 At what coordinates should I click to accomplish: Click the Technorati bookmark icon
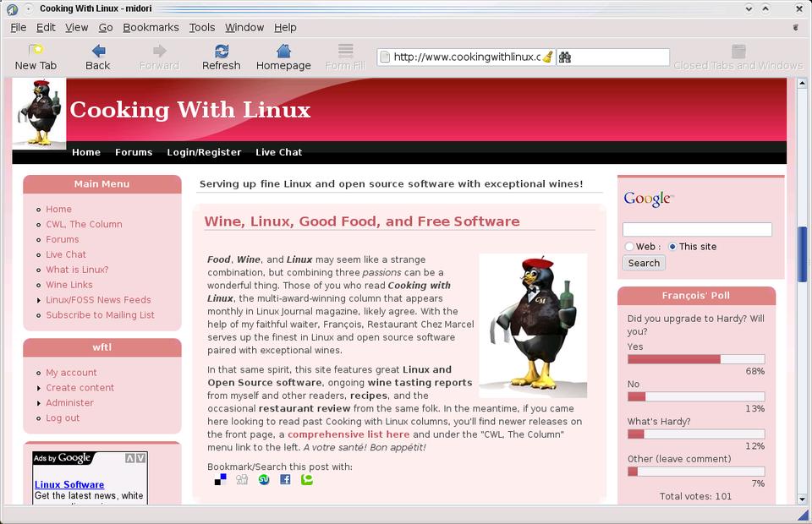[306, 479]
